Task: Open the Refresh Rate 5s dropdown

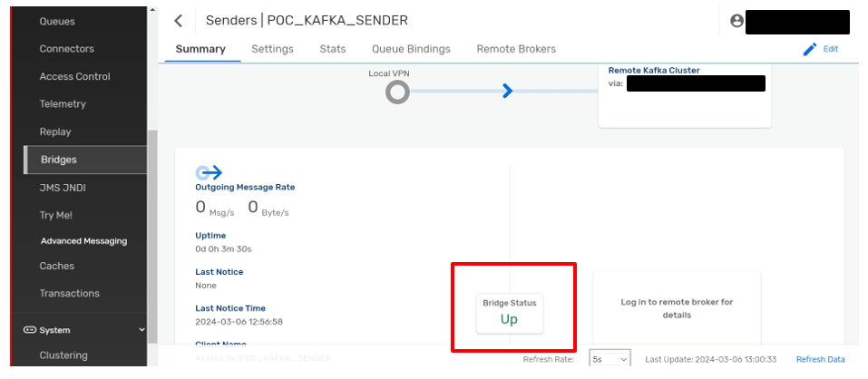Action: coord(610,359)
